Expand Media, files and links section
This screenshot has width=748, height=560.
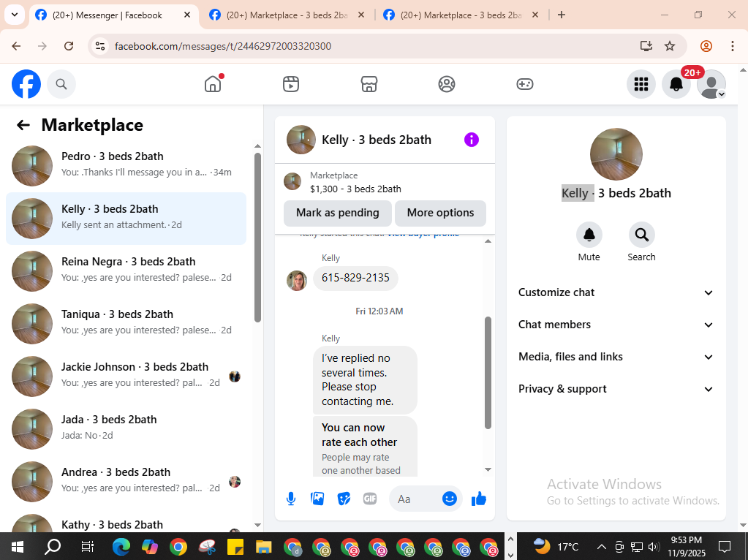[x=616, y=357]
